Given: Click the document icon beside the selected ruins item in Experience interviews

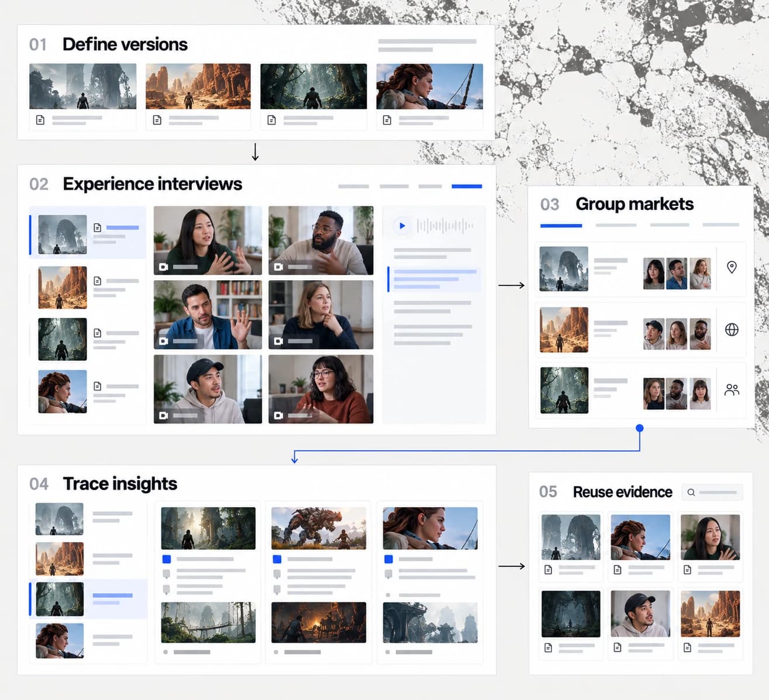Looking at the screenshot, I should pyautogui.click(x=98, y=227).
